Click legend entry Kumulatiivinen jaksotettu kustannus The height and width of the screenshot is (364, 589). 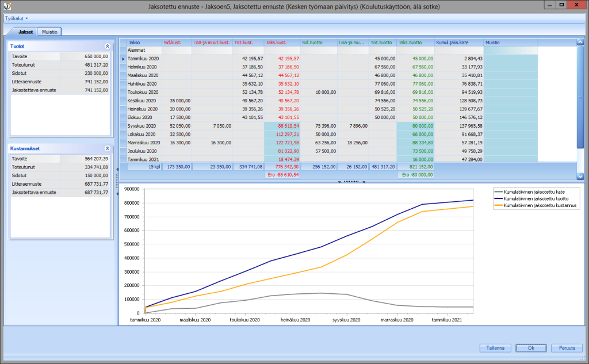(x=536, y=205)
